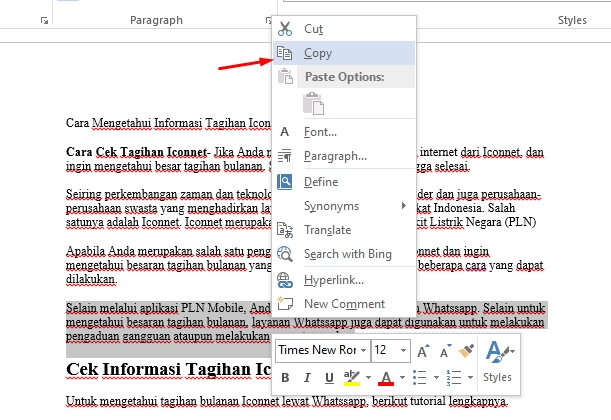The width and height of the screenshot is (611, 420).
Task: Open the Paragraph group dialog launcher
Action: (268, 20)
